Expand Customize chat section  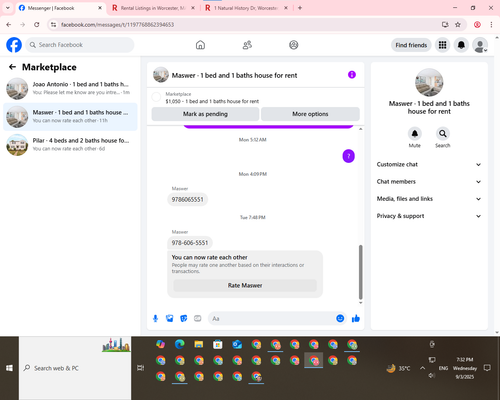[429, 164]
